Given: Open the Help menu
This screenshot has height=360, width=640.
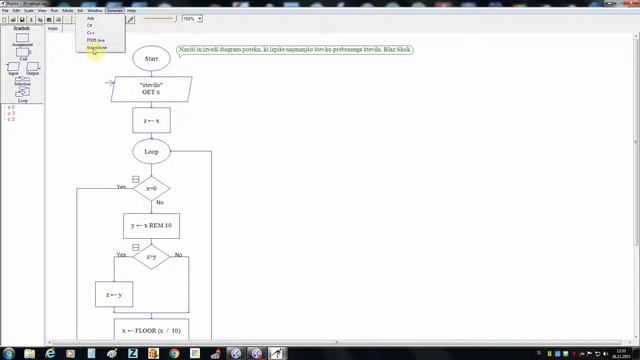Looking at the screenshot, I should 131,11.
